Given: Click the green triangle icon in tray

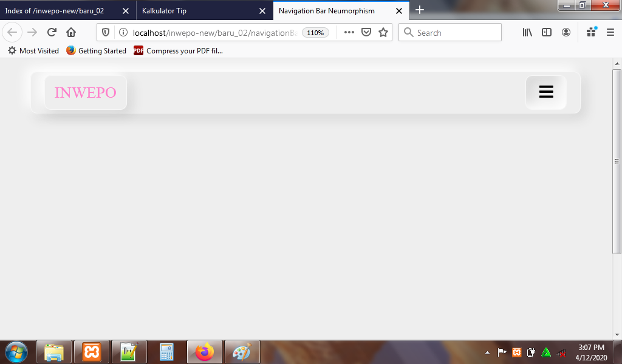Looking at the screenshot, I should click(546, 352).
